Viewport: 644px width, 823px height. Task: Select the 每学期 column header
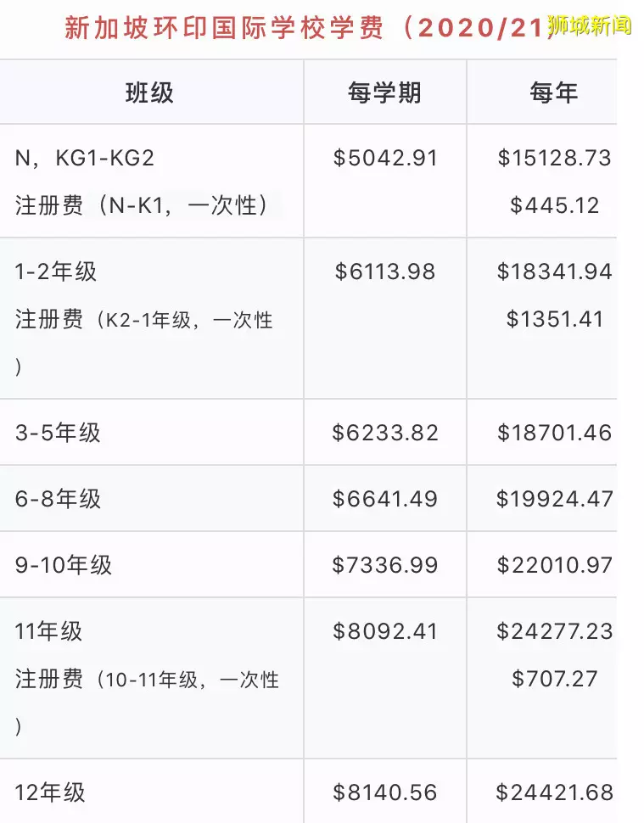(384, 92)
